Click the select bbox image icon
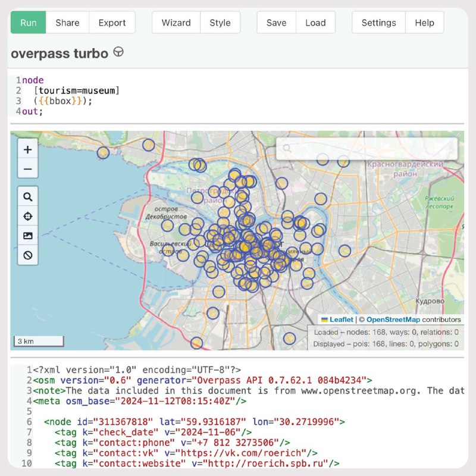 28,236
